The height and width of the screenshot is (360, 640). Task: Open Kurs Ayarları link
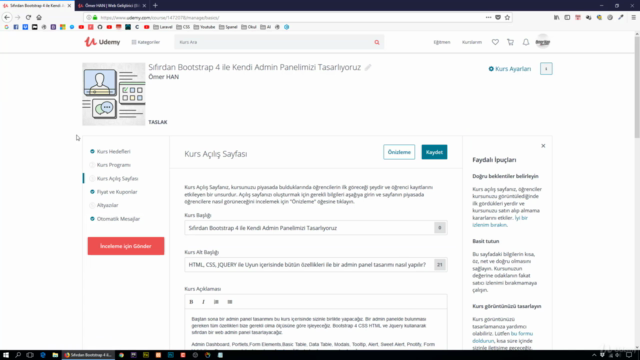click(510, 69)
